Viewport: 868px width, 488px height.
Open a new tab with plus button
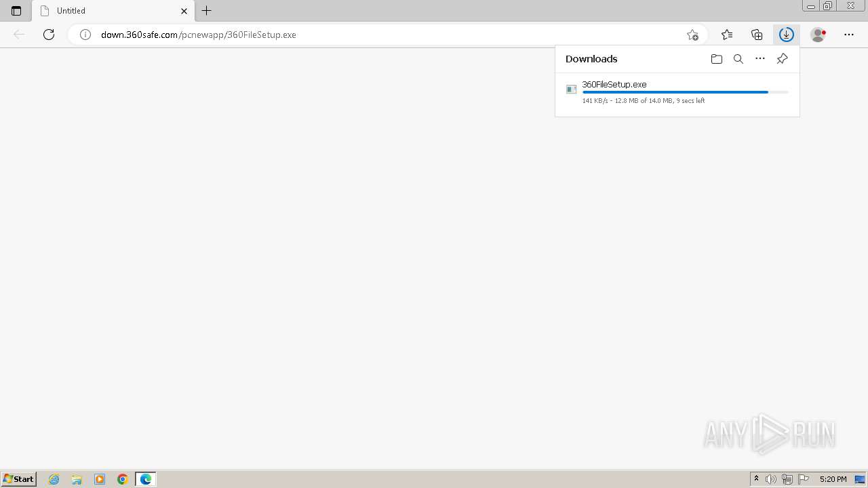[207, 11]
